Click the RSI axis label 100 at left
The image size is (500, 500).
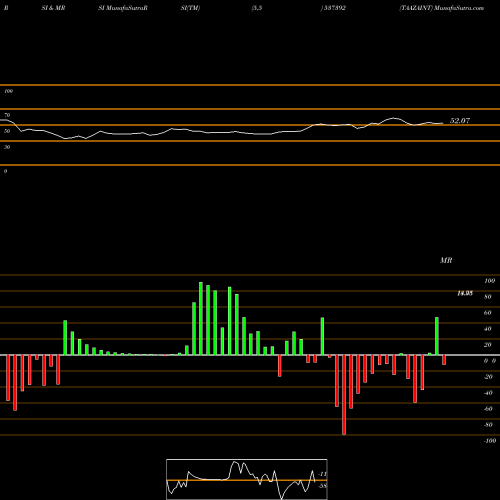pyautogui.click(x=8, y=91)
